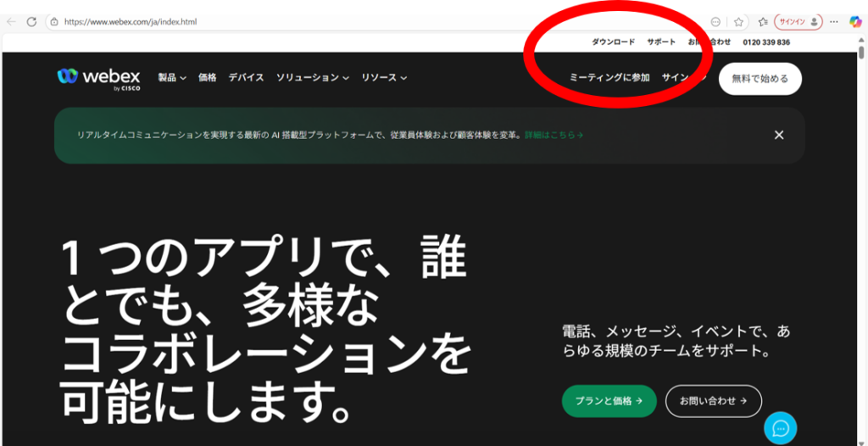This screenshot has width=868, height=446.
Task: Click the outlined お問い合わせ button
Action: 713,401
